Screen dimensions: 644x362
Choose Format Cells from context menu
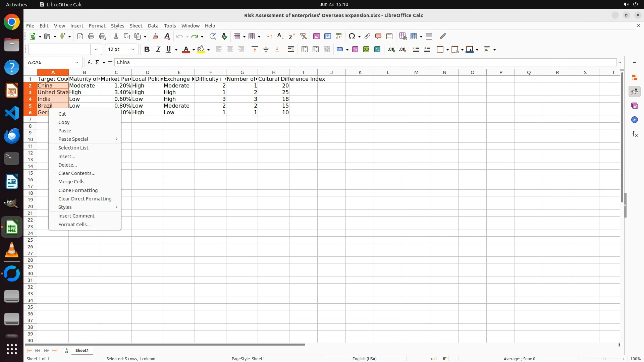click(74, 225)
